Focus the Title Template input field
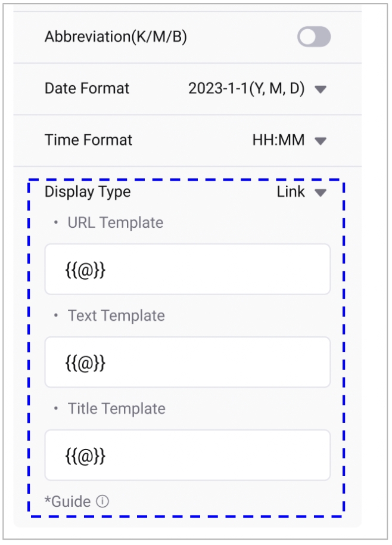The width and height of the screenshot is (392, 545). click(187, 456)
